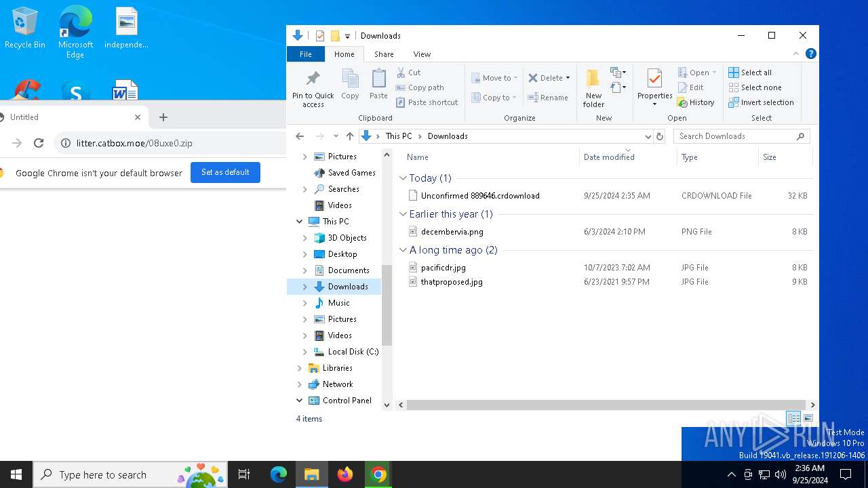Click the Rename button in Organize
Image resolution: width=868 pixels, height=488 pixels.
click(548, 98)
